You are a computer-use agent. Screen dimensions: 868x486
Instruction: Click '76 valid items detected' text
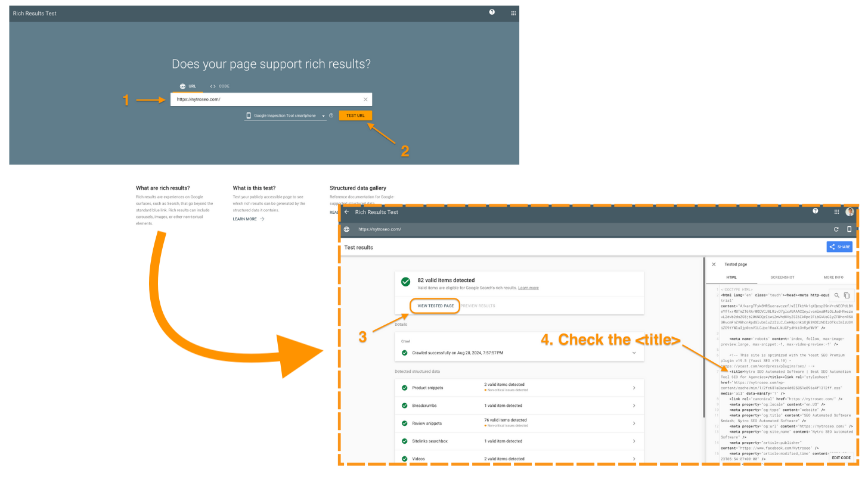[x=504, y=420]
